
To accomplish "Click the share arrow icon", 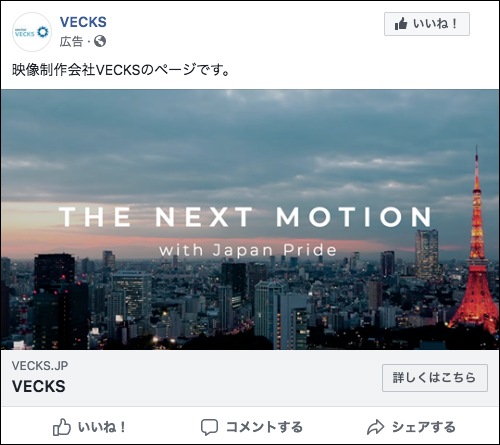I will point(376,427).
